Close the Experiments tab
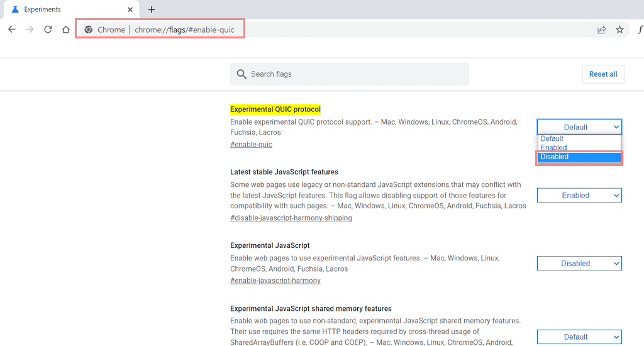The width and height of the screenshot is (644, 346). click(129, 9)
